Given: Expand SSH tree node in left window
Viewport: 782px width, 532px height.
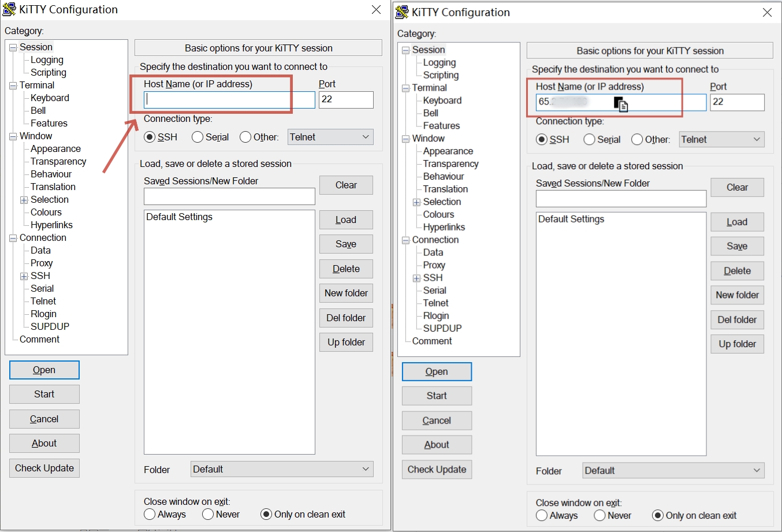Looking at the screenshot, I should tap(24, 276).
